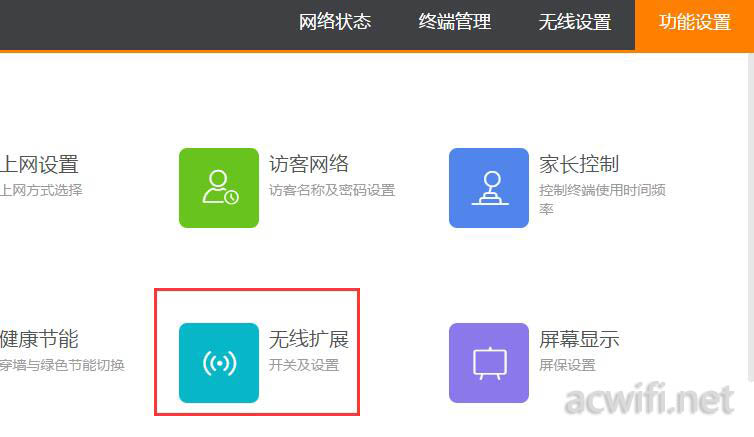Select the orange 功能设置 tab
Viewport: 754px width, 437px height.
click(x=694, y=25)
